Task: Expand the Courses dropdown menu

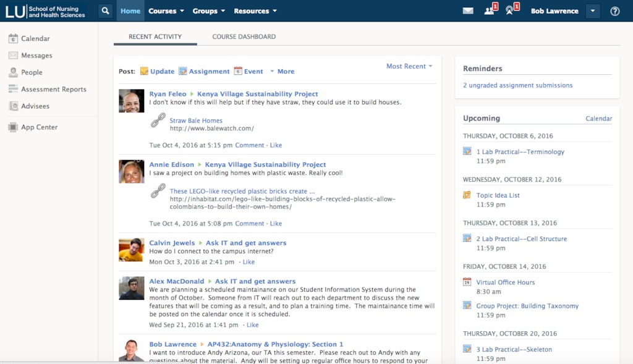Action: click(166, 11)
